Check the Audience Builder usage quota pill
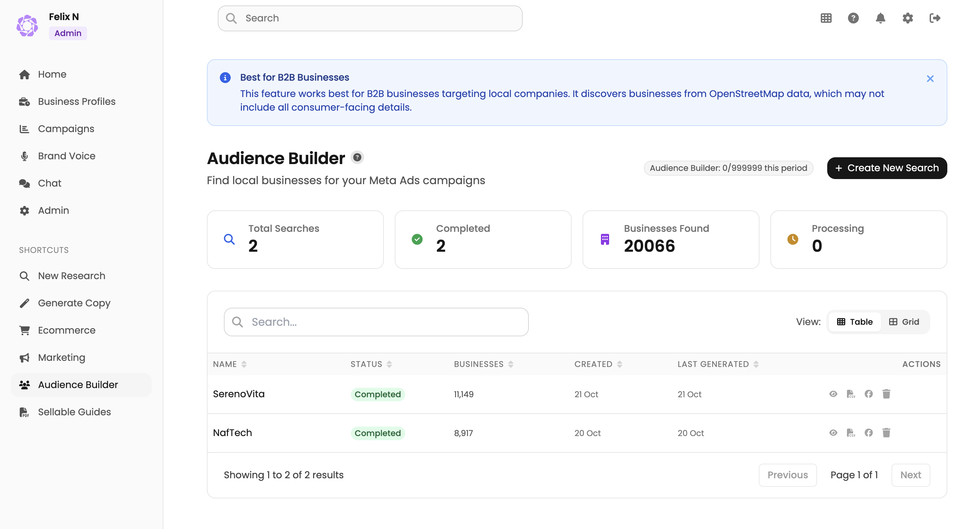Screen dimensions: 980x529 (728, 168)
